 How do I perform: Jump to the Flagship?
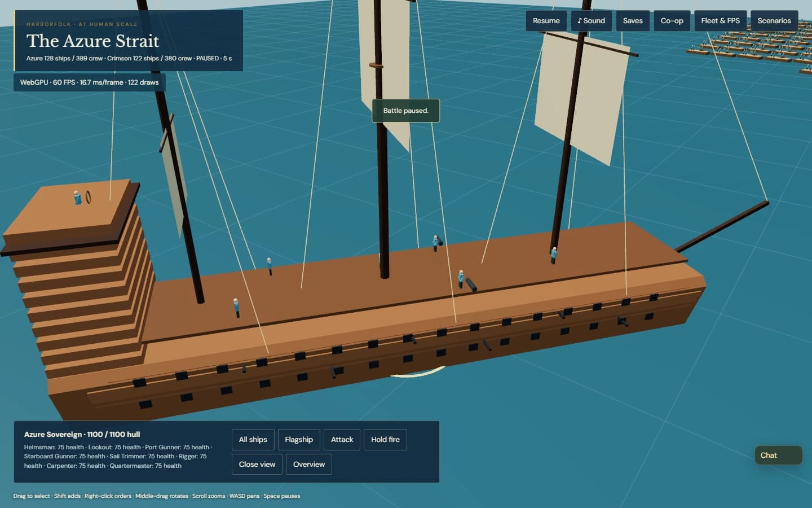tap(299, 440)
